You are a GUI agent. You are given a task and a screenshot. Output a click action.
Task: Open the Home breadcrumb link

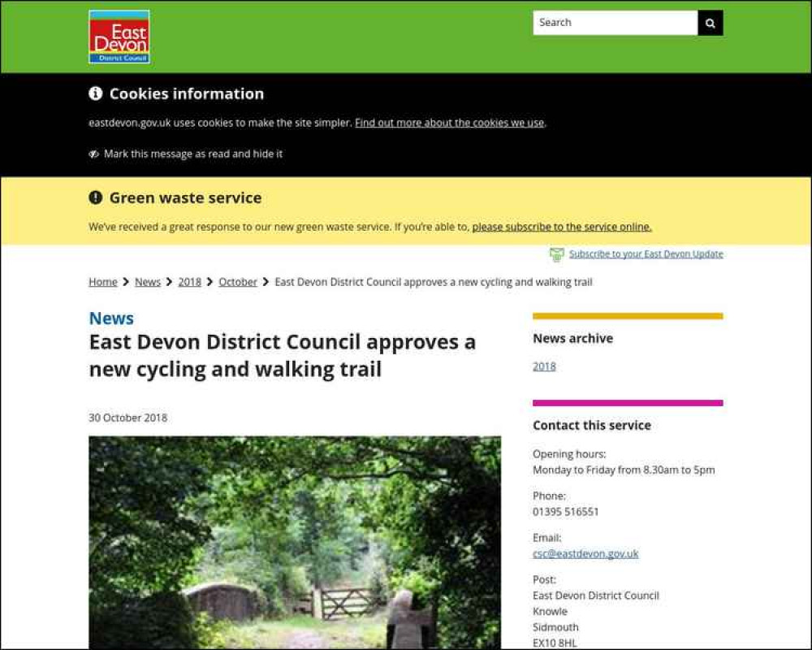[x=103, y=282]
